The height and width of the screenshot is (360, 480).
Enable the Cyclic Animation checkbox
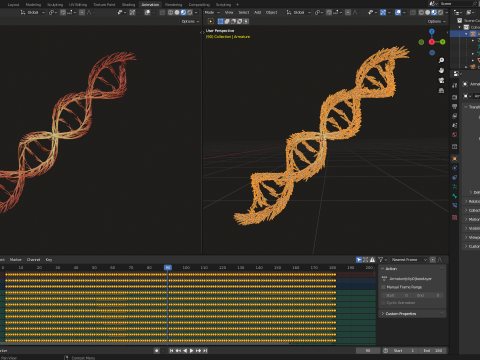(383, 303)
